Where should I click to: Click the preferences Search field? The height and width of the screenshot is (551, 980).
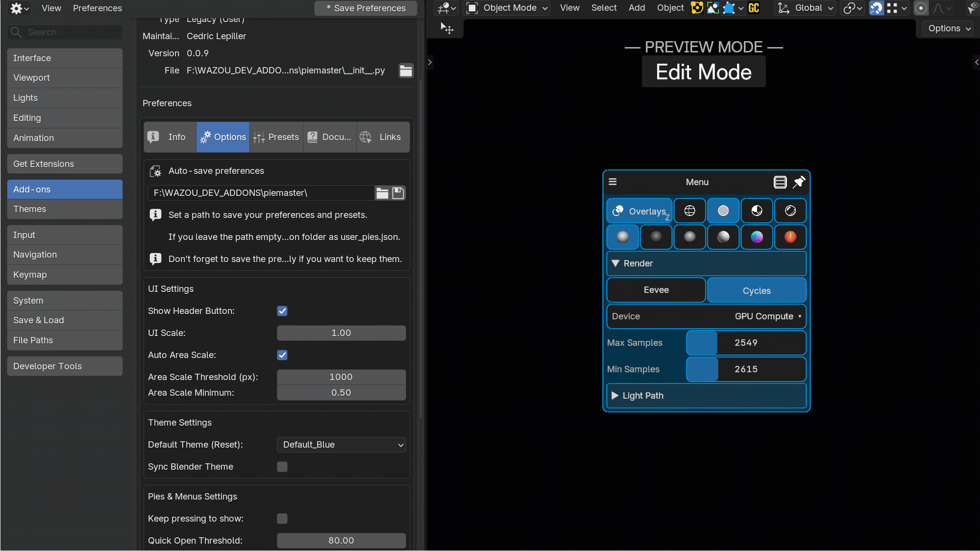[65, 32]
